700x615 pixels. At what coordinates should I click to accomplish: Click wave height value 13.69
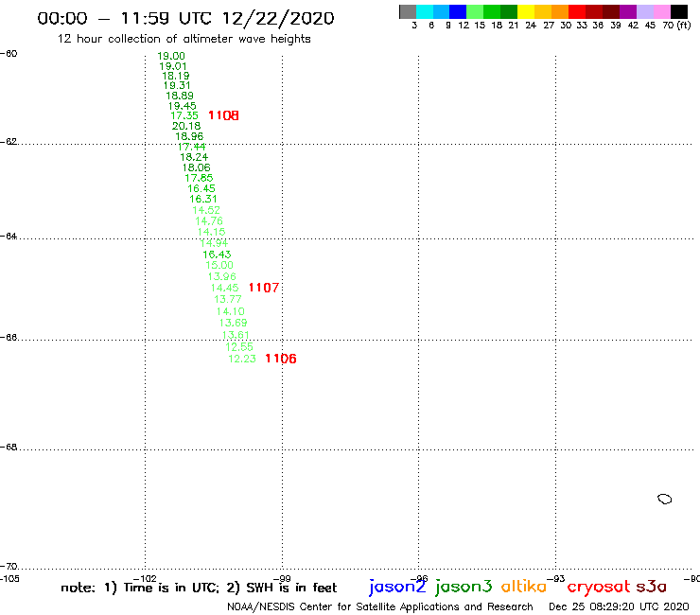(233, 323)
